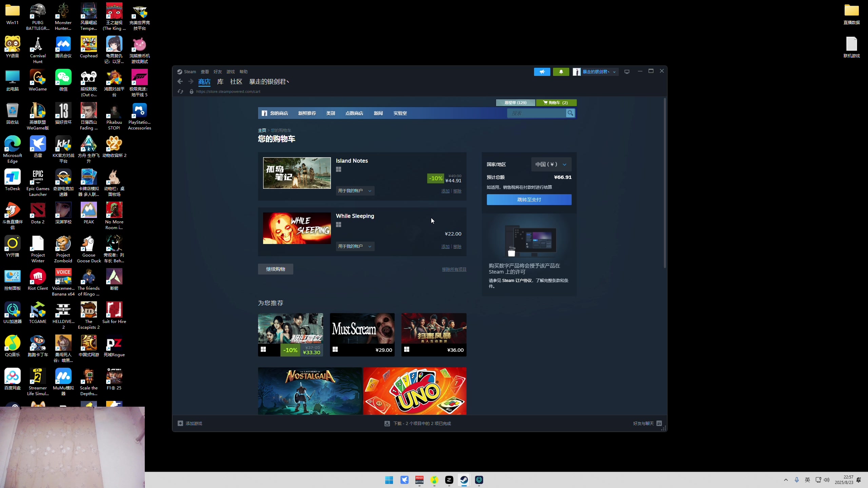The image size is (868, 488).
Task: Reload the Steam store page
Action: (x=180, y=91)
